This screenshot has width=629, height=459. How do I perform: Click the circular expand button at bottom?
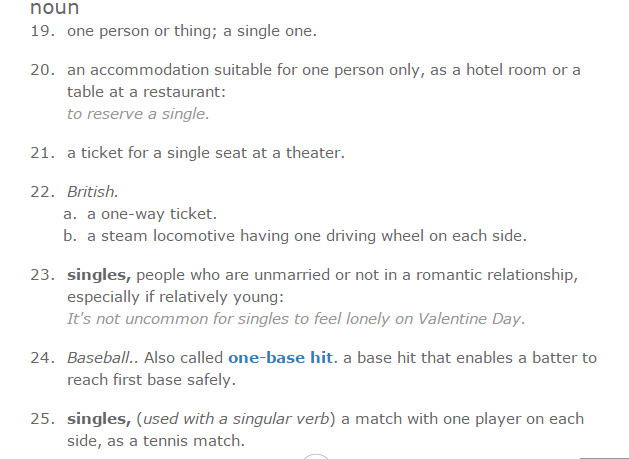pyautogui.click(x=315, y=455)
